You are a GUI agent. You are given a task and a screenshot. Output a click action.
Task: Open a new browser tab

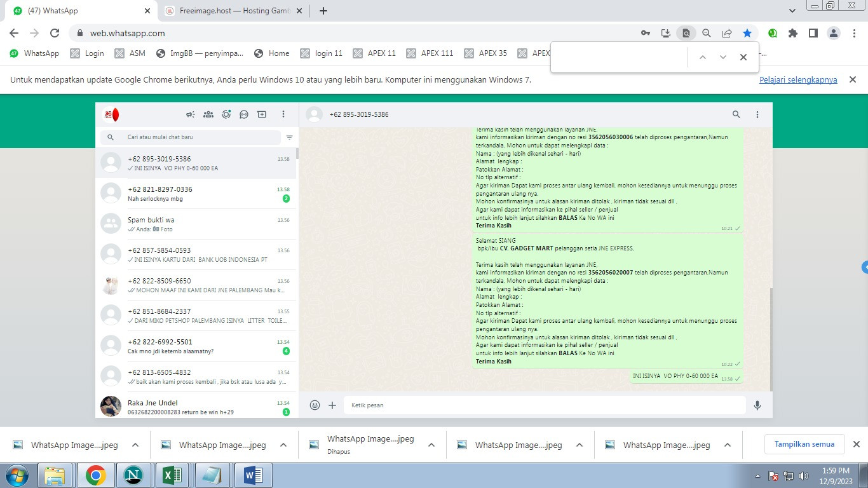click(x=323, y=11)
